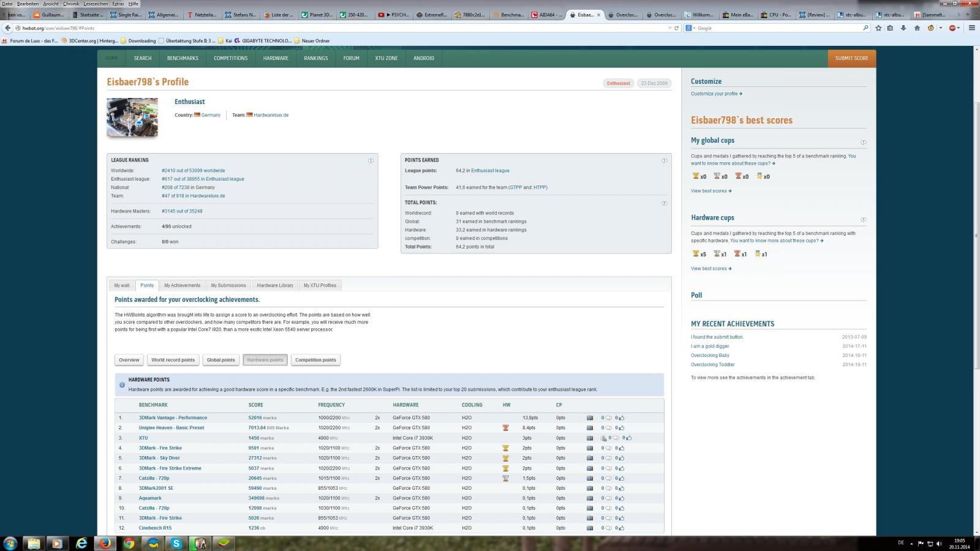The width and height of the screenshot is (980, 551).
Task: Open Skype from the taskbar
Action: coord(176,543)
